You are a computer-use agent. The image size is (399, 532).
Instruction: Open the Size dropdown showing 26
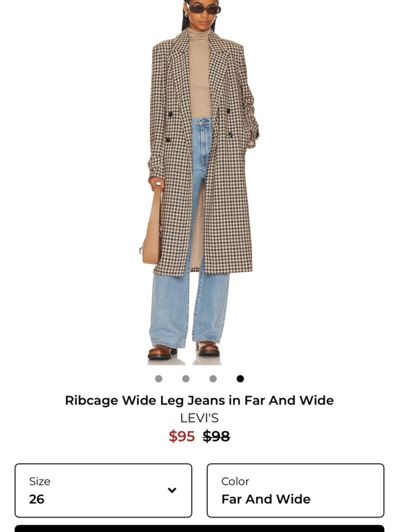103,490
